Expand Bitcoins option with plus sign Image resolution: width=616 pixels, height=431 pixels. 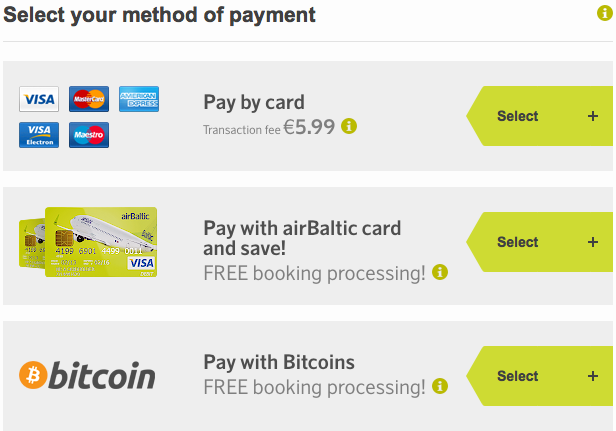593,376
